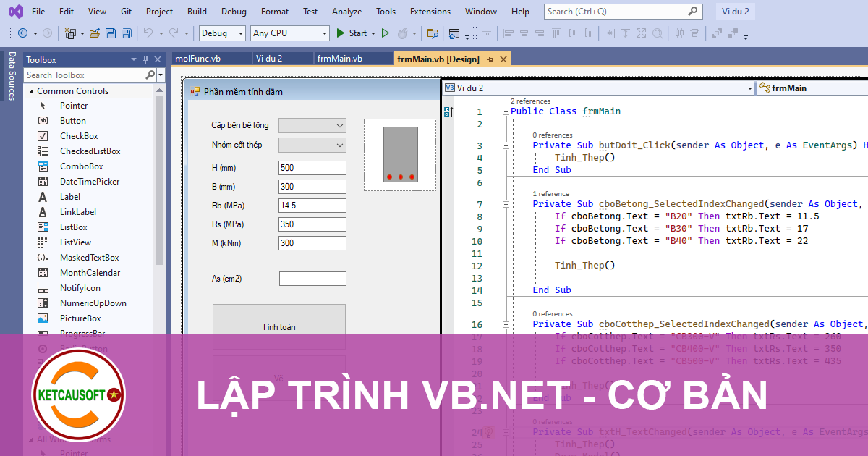The image size is (868, 456).
Task: Click the empty As (cm2) result field
Action: pos(312,279)
